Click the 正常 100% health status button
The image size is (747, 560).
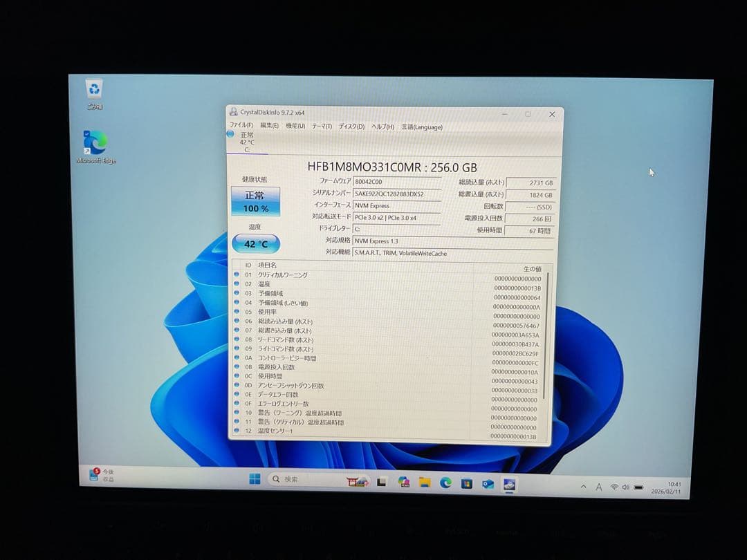point(255,201)
